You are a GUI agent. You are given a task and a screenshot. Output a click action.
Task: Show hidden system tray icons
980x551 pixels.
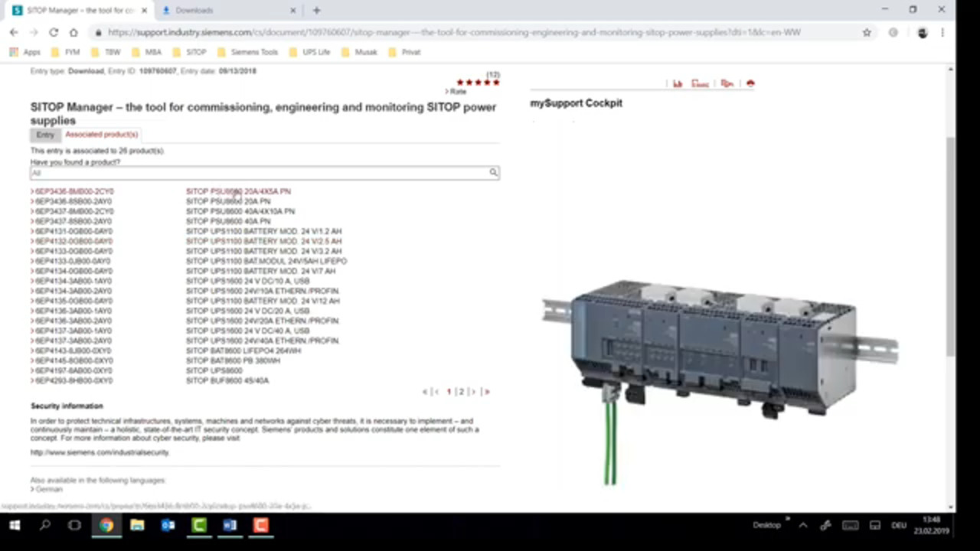coord(802,525)
